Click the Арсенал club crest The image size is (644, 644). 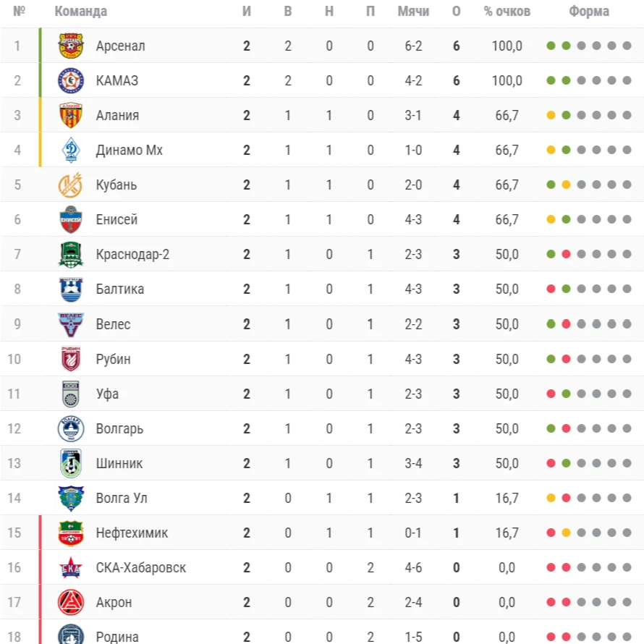click(71, 46)
